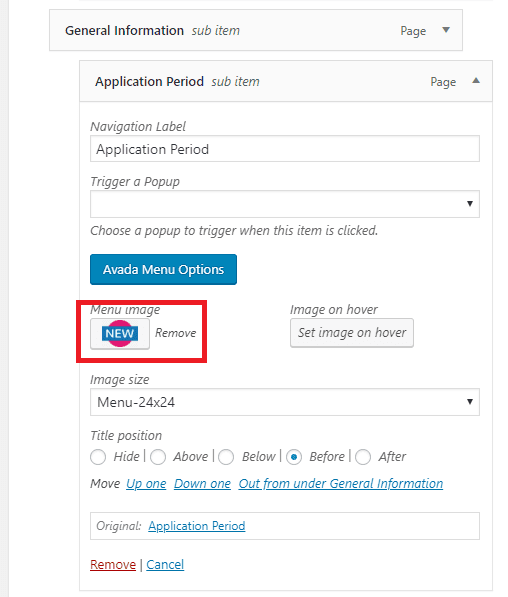Click the Avada Menu Options button
The height and width of the screenshot is (597, 508).
point(163,270)
